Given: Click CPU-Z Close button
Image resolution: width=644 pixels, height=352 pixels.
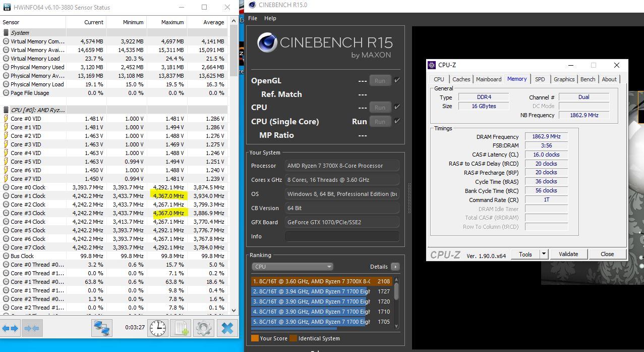Looking at the screenshot, I should [607, 254].
